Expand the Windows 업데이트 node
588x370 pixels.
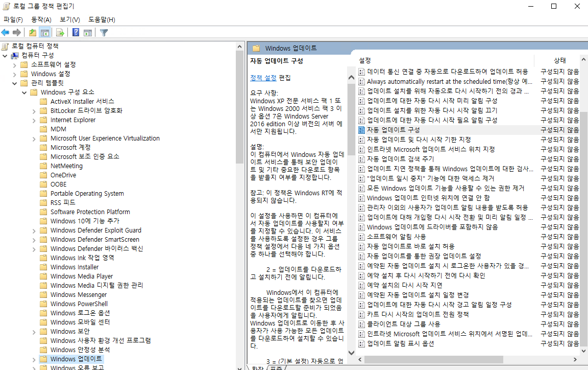[34, 360]
